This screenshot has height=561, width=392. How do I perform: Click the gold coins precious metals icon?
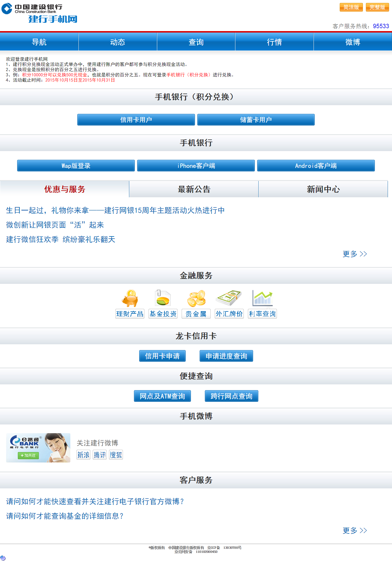pos(196,298)
